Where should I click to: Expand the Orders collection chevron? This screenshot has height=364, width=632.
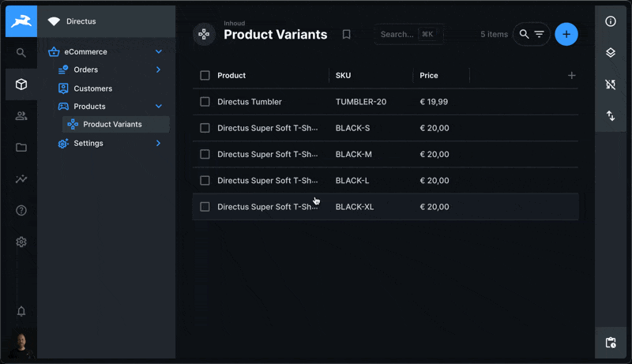159,70
